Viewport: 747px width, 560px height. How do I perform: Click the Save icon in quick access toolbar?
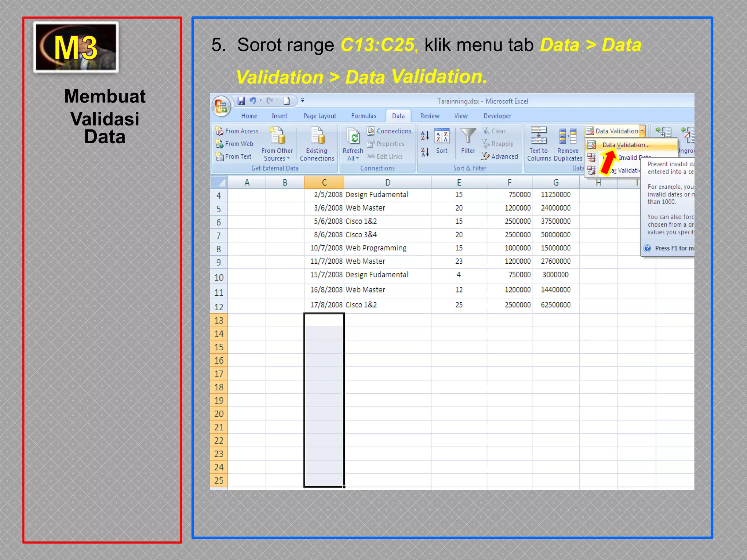(x=241, y=101)
